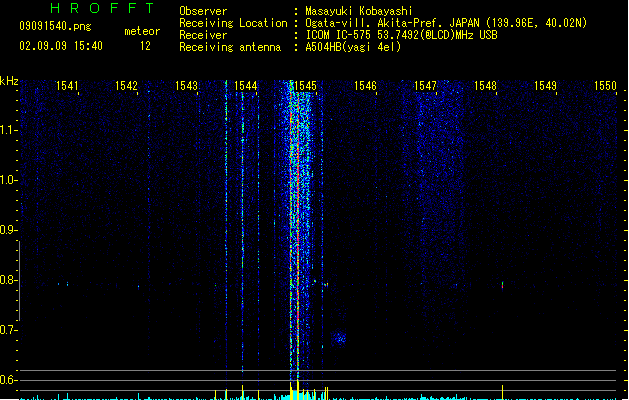629x400 pixels.
Task: Click the Receiving Location label
Action: pos(233,23)
